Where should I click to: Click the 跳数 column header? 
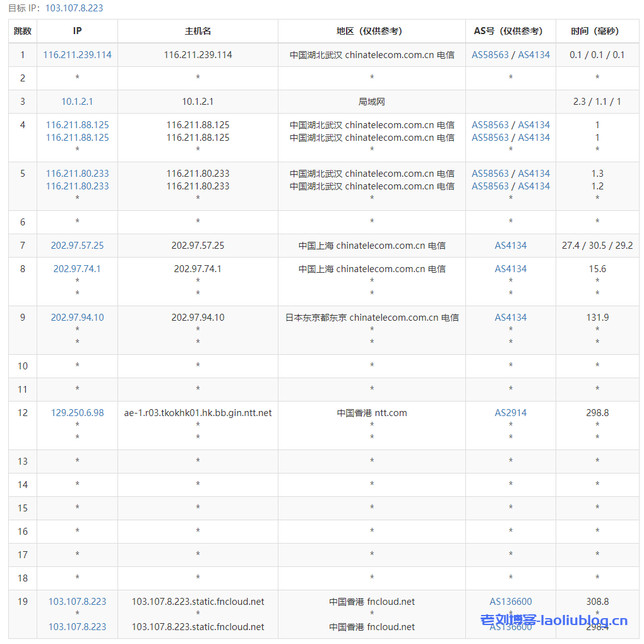(23, 31)
